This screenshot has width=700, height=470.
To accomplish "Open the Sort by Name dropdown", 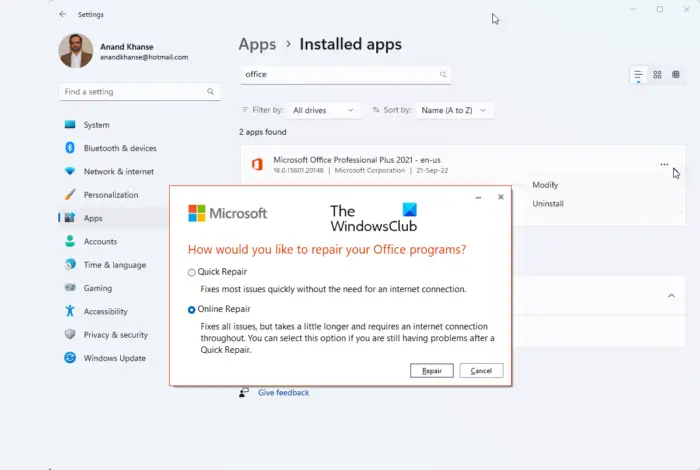I will tap(455, 110).
